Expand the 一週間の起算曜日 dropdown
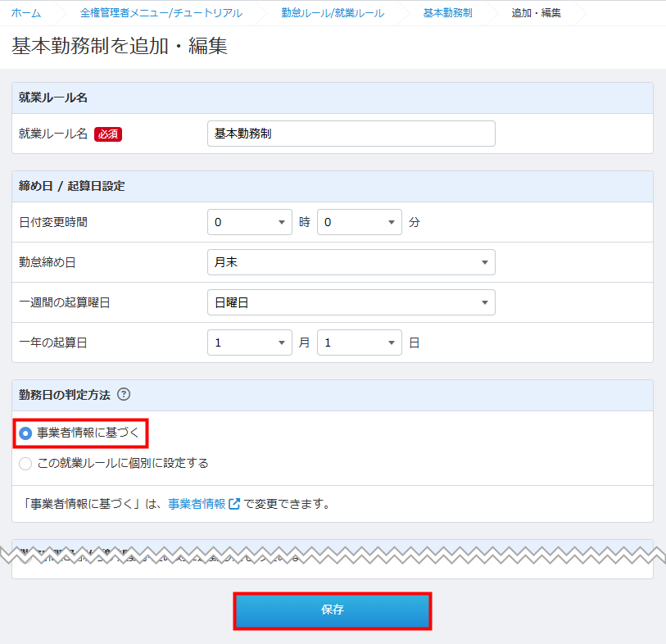Screen dimensions: 666x644 click(351, 302)
